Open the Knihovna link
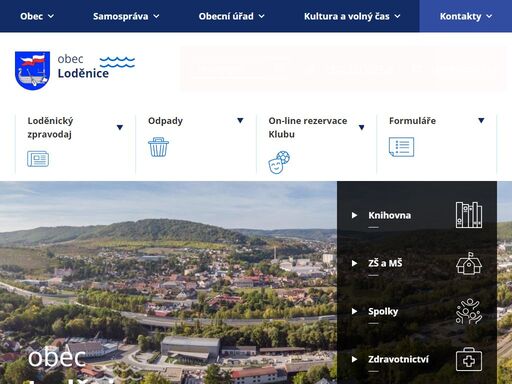The height and width of the screenshot is (384, 512). coord(389,215)
